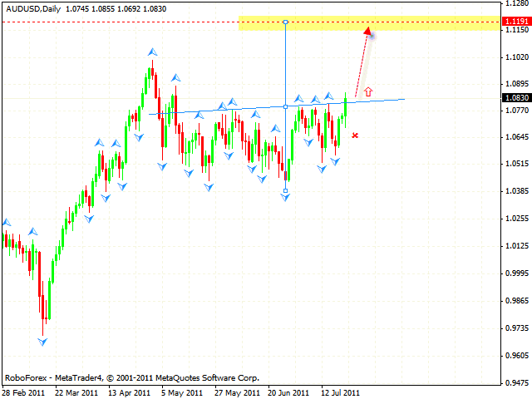Click bottom square handle of the vertical line
532x399 pixels.
[285, 191]
